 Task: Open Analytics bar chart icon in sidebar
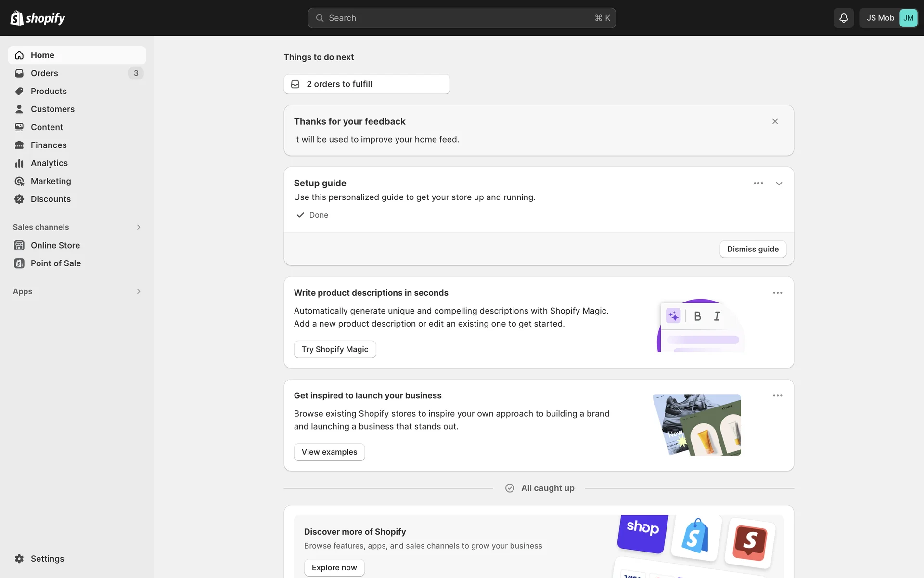pyautogui.click(x=19, y=163)
